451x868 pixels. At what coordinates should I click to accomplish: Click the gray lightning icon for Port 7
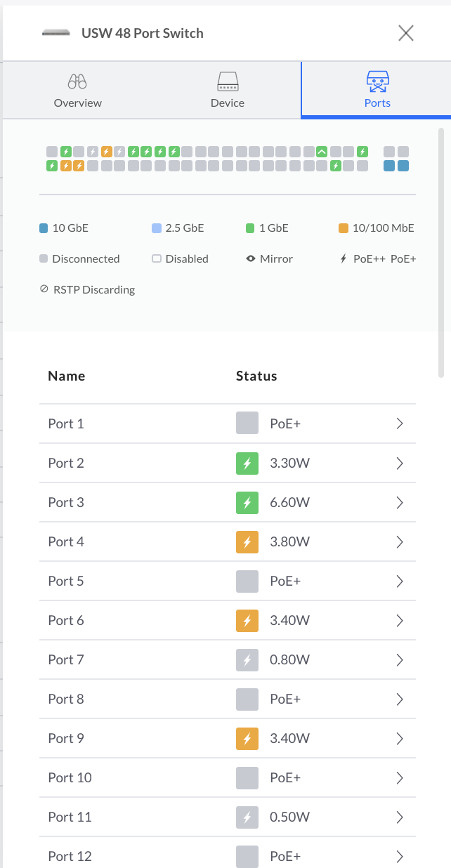click(x=247, y=659)
